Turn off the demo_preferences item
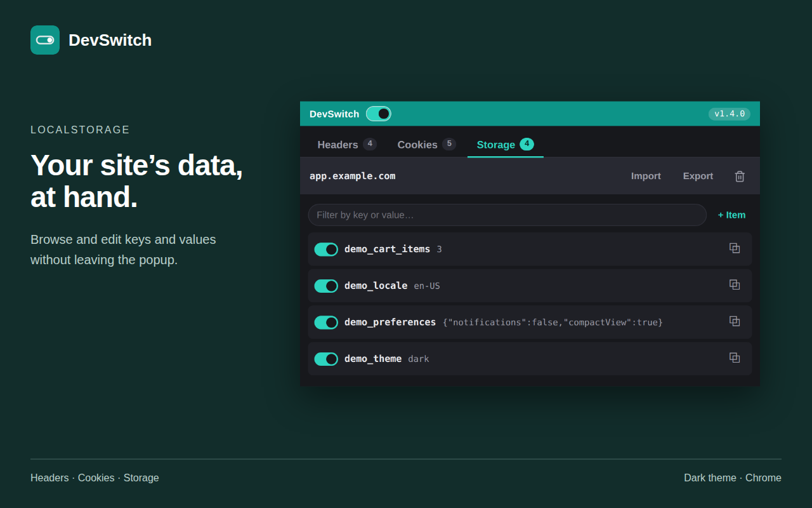This screenshot has width=812, height=508. point(326,322)
